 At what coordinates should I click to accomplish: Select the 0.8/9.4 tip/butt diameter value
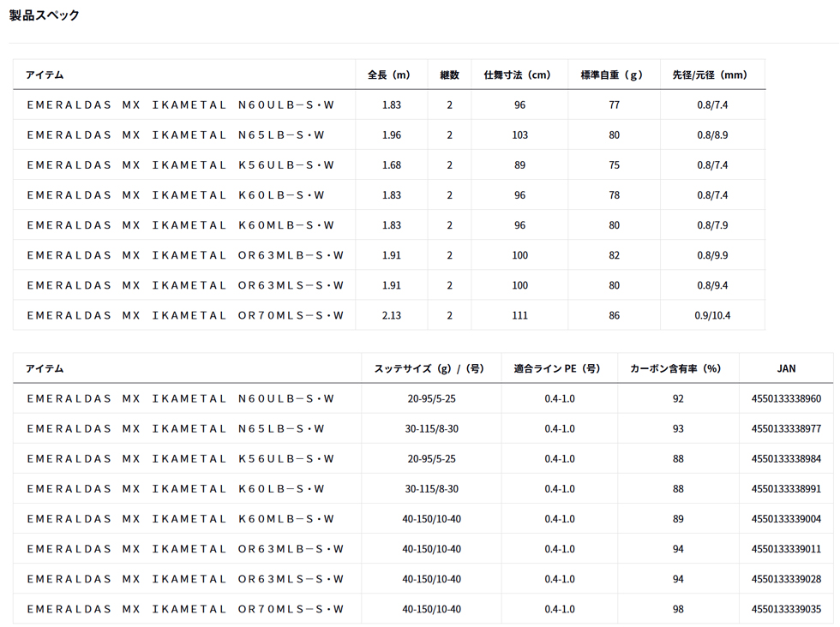point(712,285)
